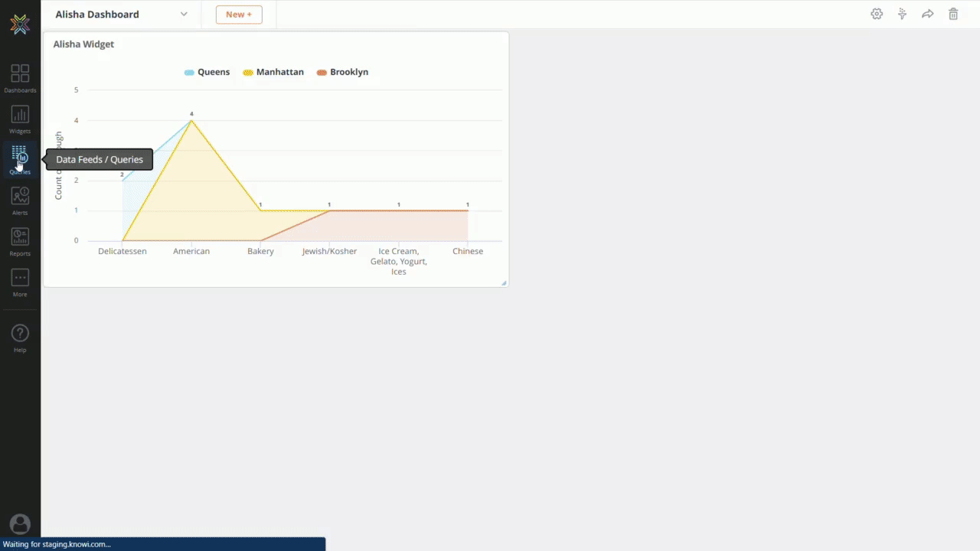Open the user profile avatar
980x551 pixels.
pos(20,523)
